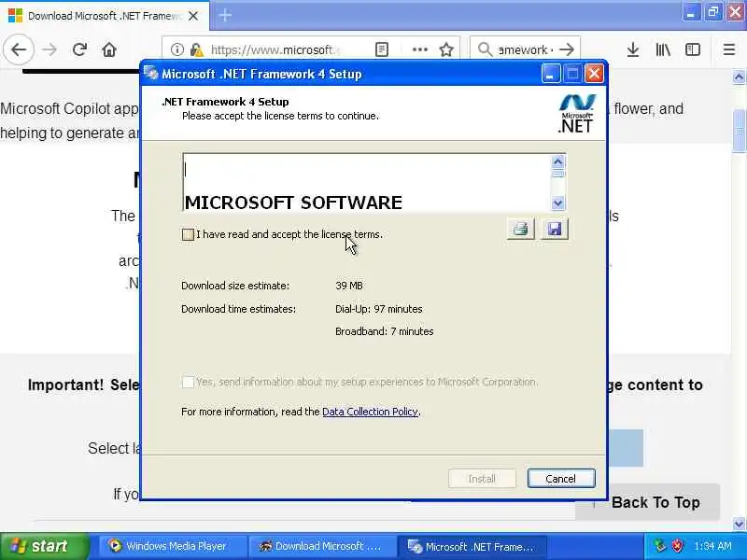This screenshot has width=747, height=560.
Task: Minimize the .NET Framework Setup dialog
Action: tap(550, 74)
